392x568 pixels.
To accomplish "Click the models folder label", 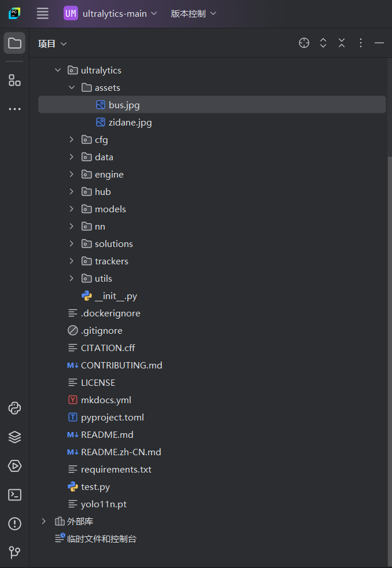I will [x=110, y=209].
